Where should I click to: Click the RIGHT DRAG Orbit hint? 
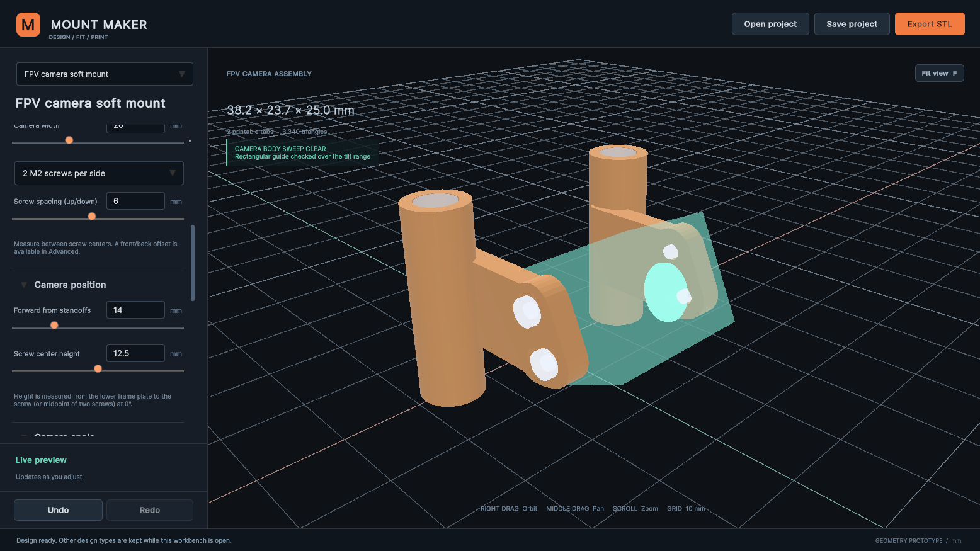click(x=509, y=508)
